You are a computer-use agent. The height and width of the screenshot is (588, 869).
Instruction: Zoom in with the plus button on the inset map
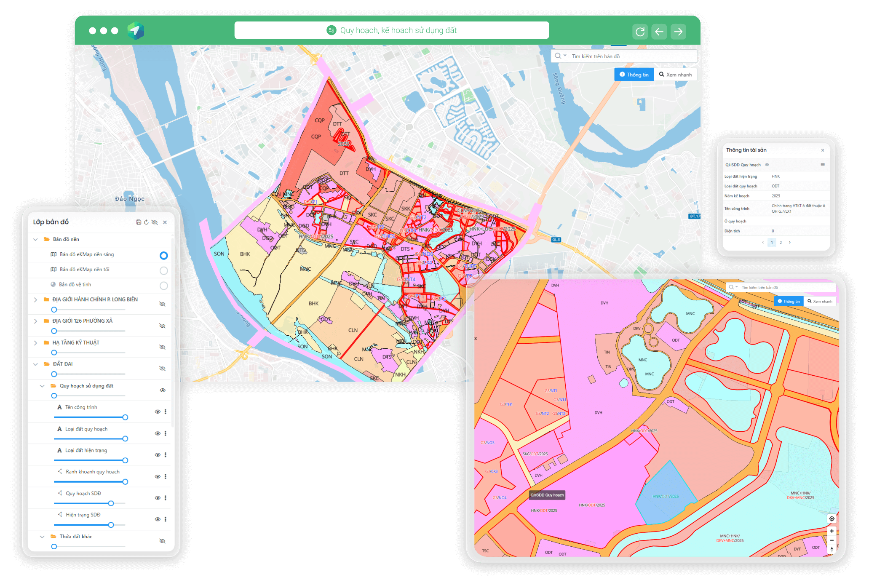click(832, 531)
